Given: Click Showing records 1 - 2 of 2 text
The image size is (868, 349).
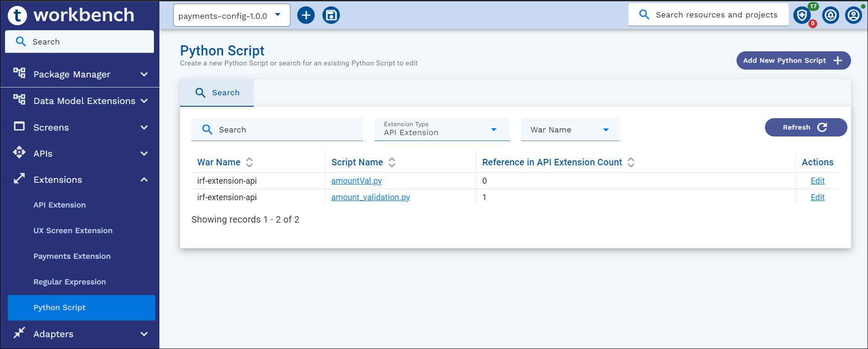Looking at the screenshot, I should [x=246, y=219].
